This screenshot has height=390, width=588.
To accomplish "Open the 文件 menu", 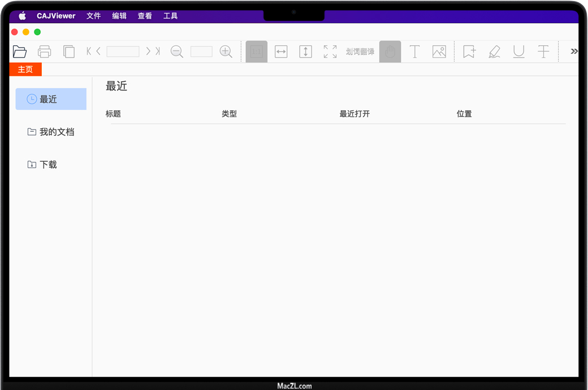I will [x=94, y=16].
